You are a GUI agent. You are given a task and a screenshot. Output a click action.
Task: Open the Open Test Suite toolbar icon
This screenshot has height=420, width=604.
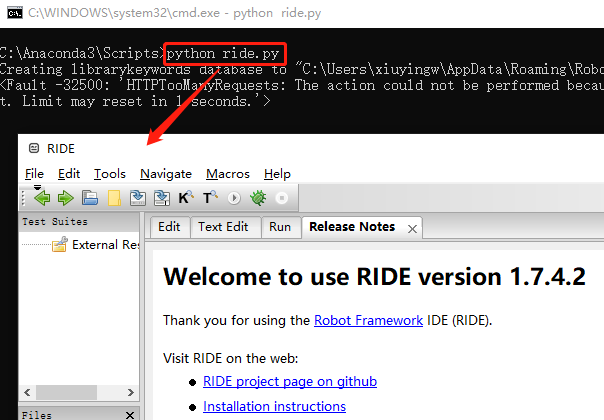click(90, 198)
